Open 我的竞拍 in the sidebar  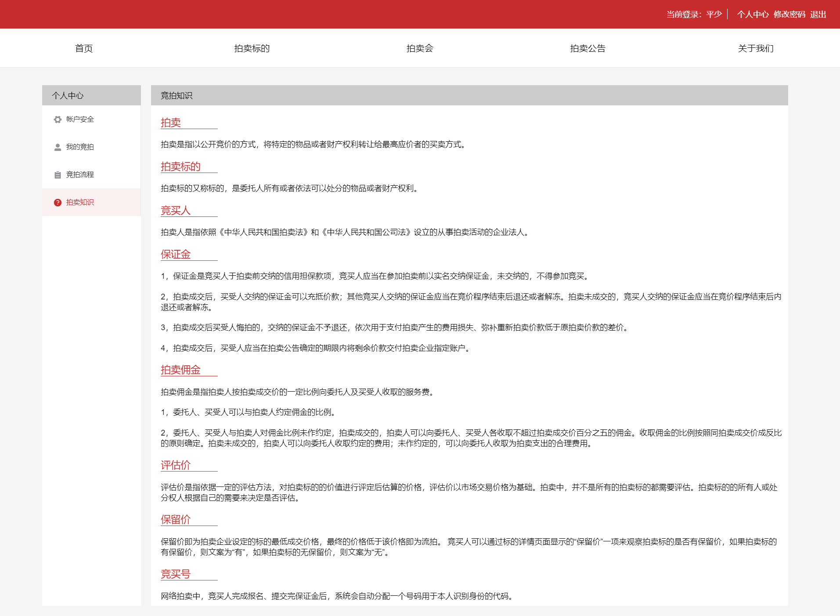coord(91,147)
